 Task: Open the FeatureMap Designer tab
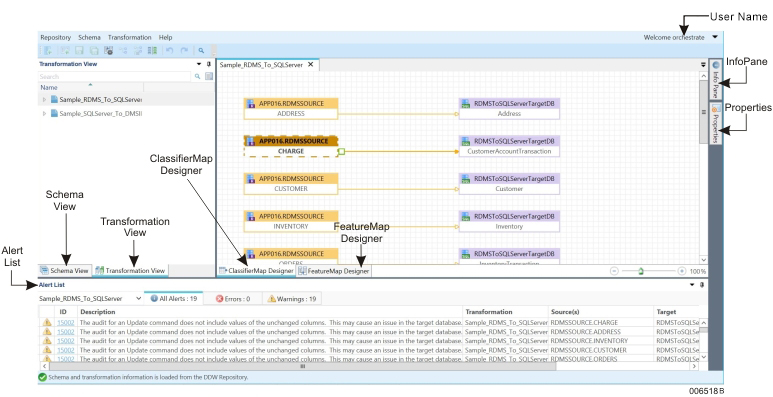point(334,271)
